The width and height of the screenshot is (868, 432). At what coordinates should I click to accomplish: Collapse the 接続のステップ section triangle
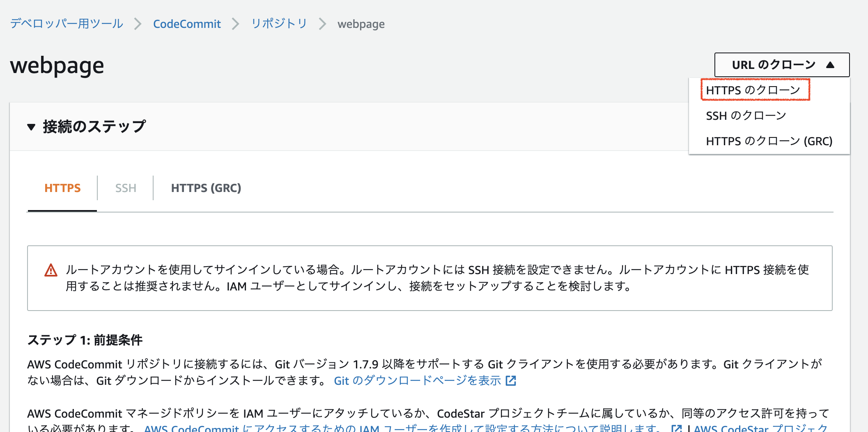tap(31, 127)
